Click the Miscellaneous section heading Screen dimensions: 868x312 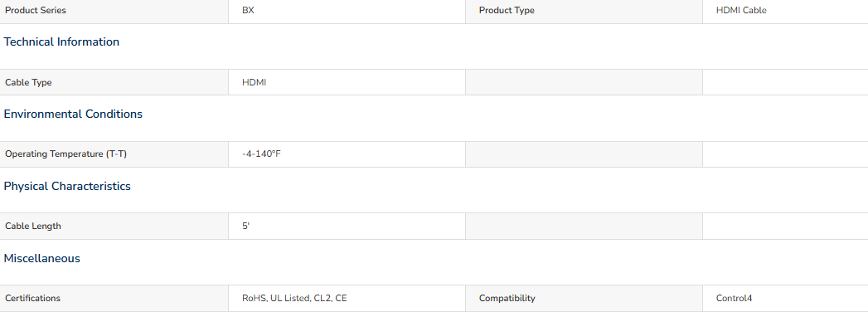click(x=42, y=258)
